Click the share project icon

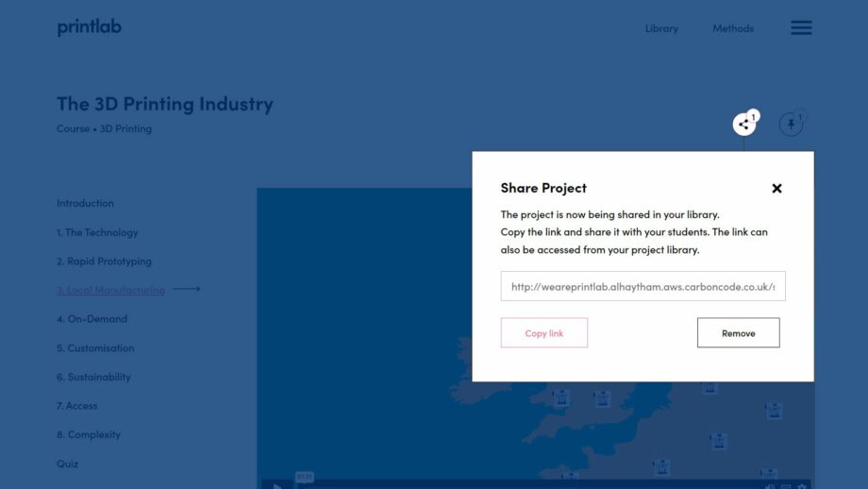click(x=743, y=124)
